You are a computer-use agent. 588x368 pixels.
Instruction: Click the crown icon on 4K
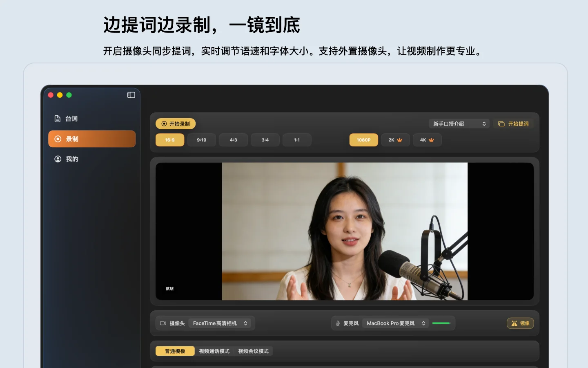pyautogui.click(x=431, y=140)
